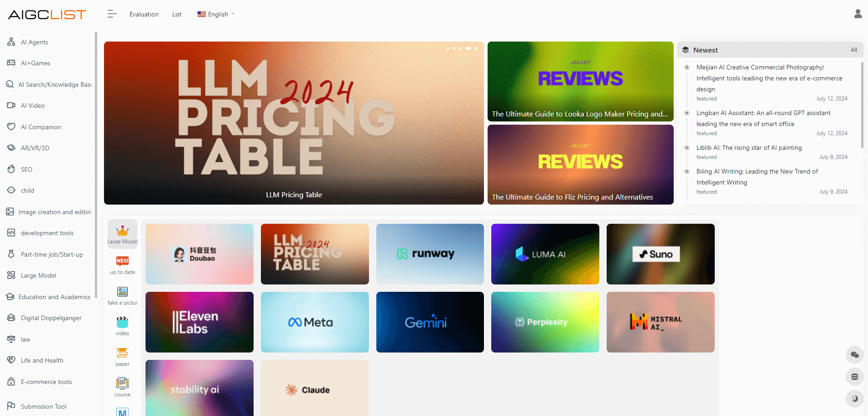Open the English language dropdown
This screenshot has width=868, height=416.
point(215,14)
